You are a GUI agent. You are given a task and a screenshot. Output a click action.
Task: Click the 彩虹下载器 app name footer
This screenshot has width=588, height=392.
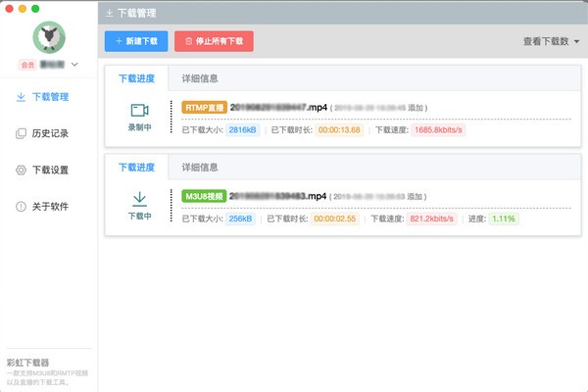27,363
